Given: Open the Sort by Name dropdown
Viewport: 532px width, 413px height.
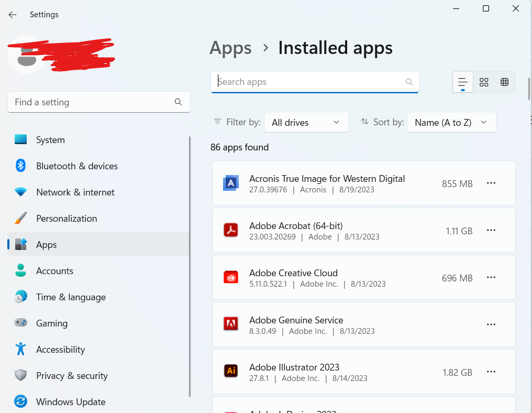Looking at the screenshot, I should pos(451,122).
